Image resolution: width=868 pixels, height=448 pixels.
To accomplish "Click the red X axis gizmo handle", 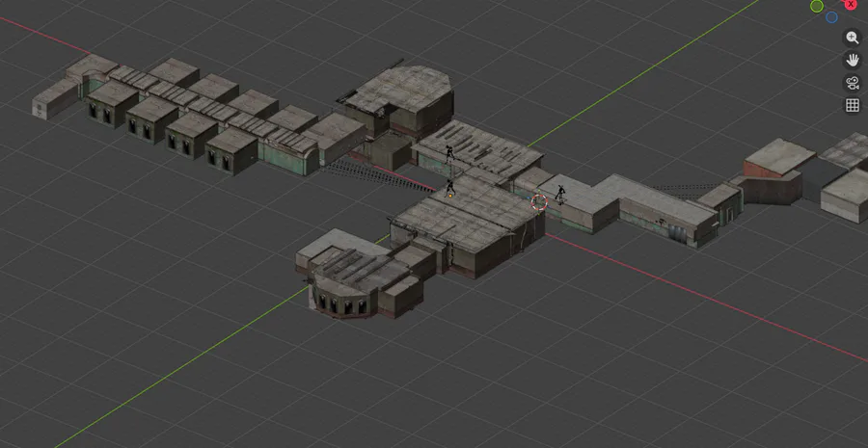I will (852, 3).
